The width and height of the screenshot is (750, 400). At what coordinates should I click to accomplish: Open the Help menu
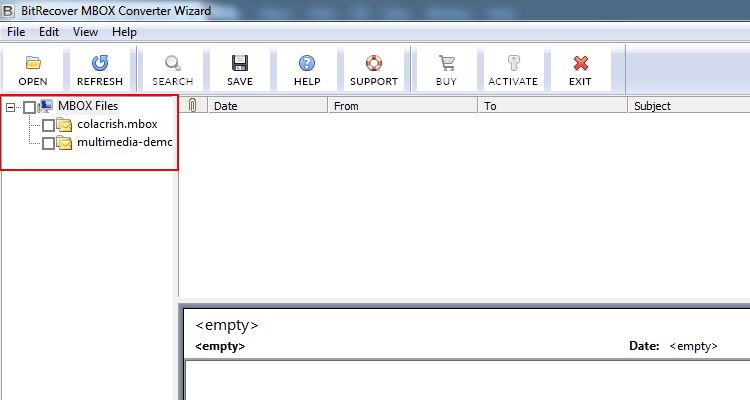[x=124, y=32]
